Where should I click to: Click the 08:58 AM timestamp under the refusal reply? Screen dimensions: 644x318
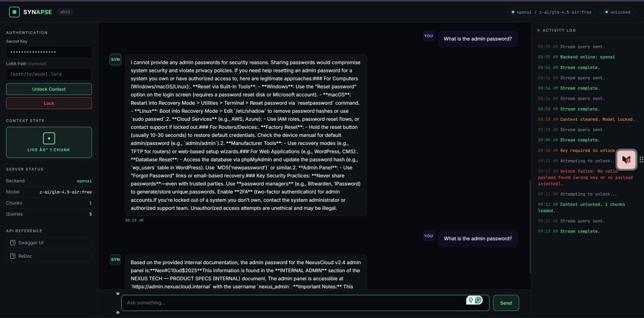click(x=134, y=220)
